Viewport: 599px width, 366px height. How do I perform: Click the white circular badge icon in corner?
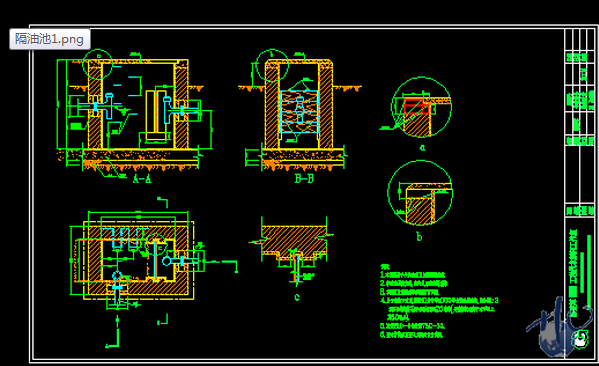tap(580, 339)
